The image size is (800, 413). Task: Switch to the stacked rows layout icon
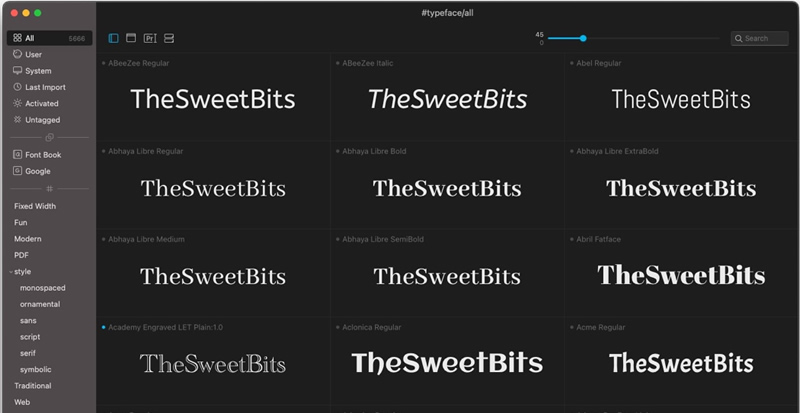coord(169,38)
